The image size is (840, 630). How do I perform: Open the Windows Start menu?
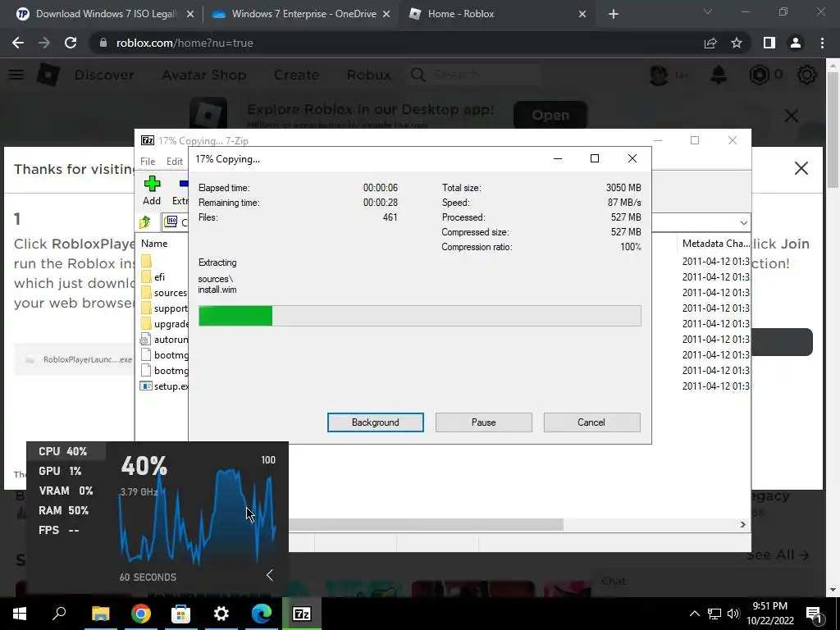[x=20, y=614]
